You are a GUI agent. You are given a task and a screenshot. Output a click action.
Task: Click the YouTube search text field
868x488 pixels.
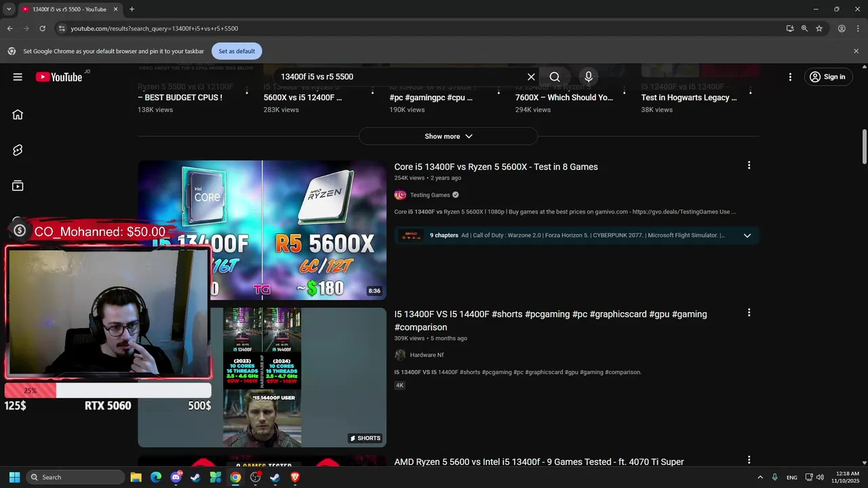(x=400, y=77)
